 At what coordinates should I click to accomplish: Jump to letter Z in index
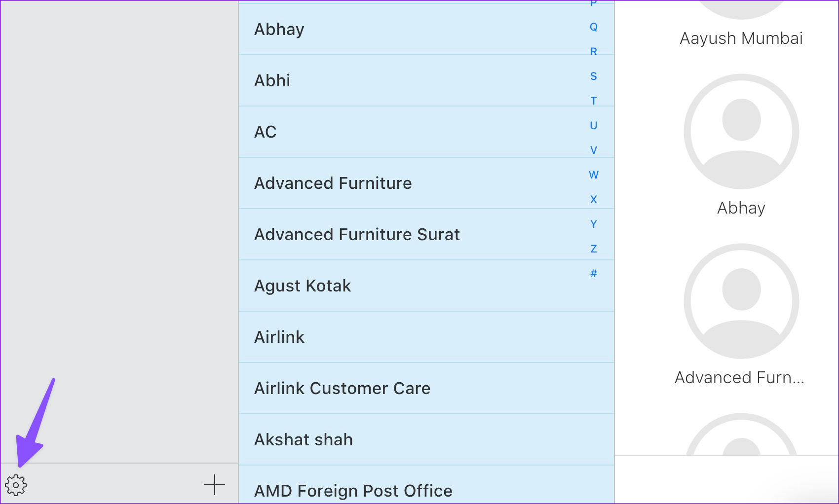coord(594,249)
